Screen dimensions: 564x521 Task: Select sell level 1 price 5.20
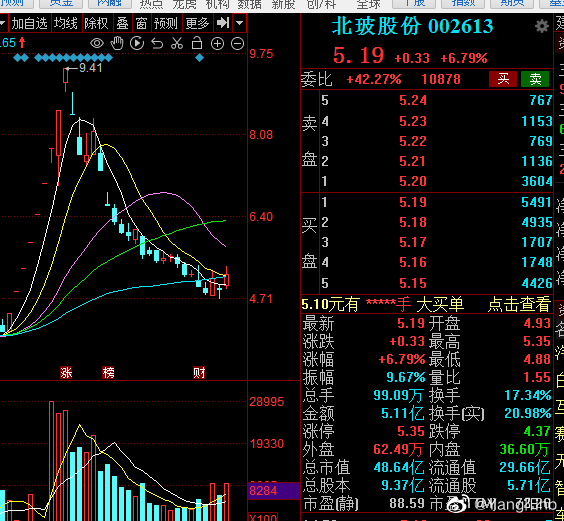point(413,181)
